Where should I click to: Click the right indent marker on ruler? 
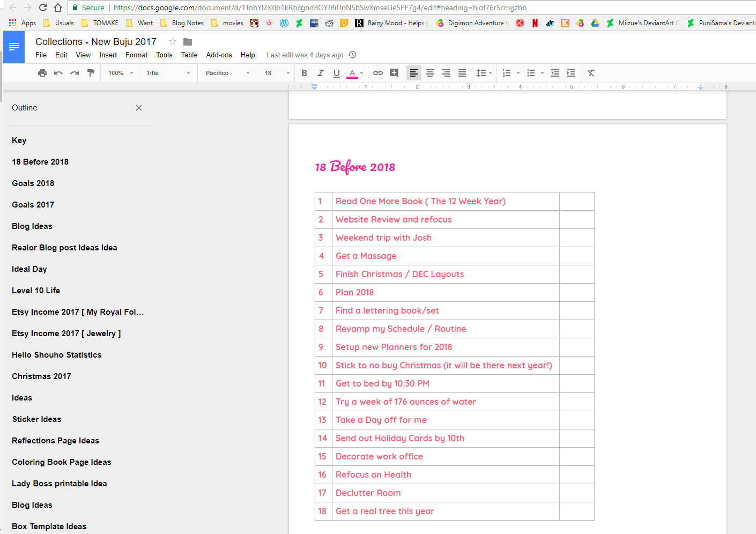700,87
